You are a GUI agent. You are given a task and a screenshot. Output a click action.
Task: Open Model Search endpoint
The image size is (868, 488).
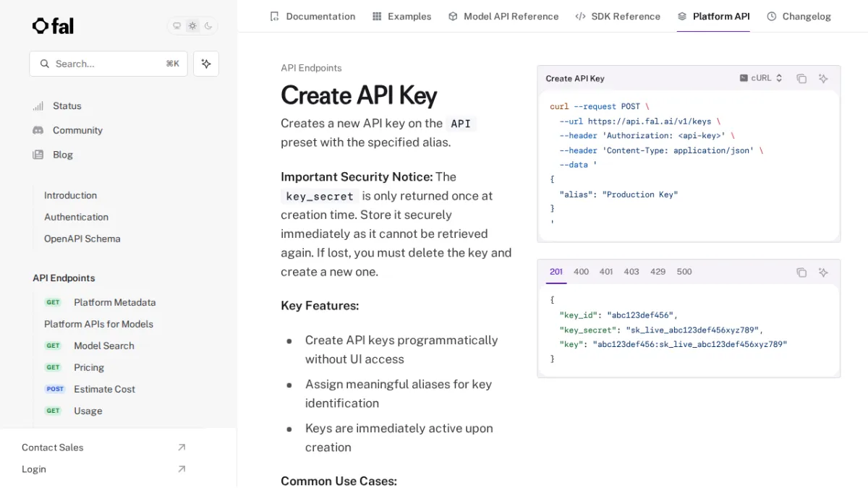tap(103, 346)
